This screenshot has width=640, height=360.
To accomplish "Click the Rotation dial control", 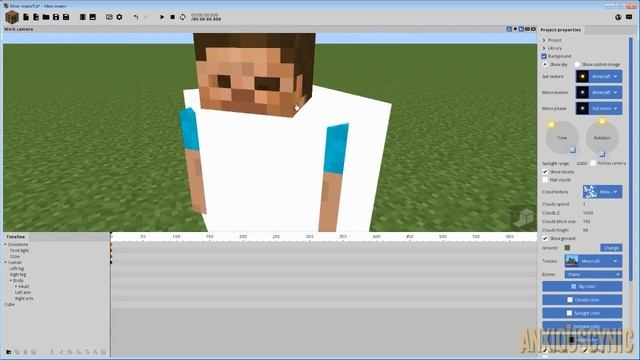I will tap(602, 138).
